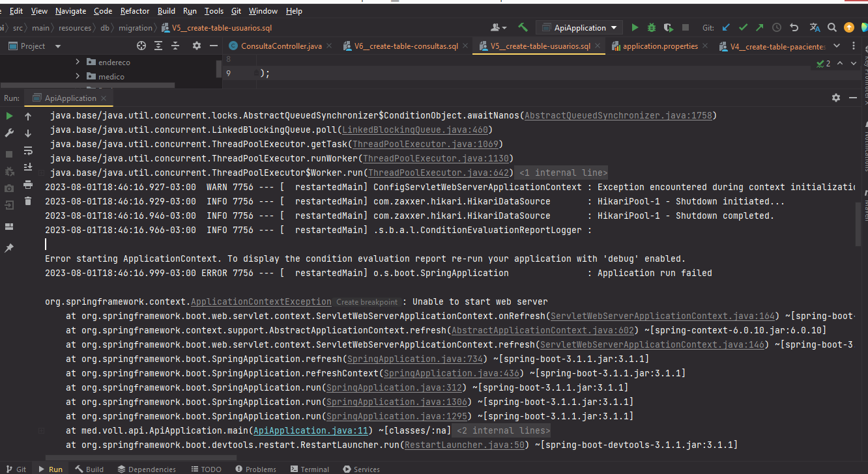
Task: Open SpringApplication.java:734 link
Action: pos(414,359)
